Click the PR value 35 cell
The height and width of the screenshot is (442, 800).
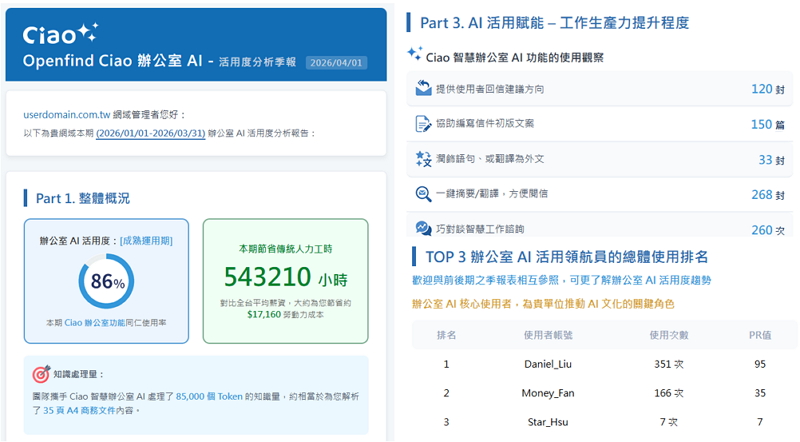(x=760, y=393)
